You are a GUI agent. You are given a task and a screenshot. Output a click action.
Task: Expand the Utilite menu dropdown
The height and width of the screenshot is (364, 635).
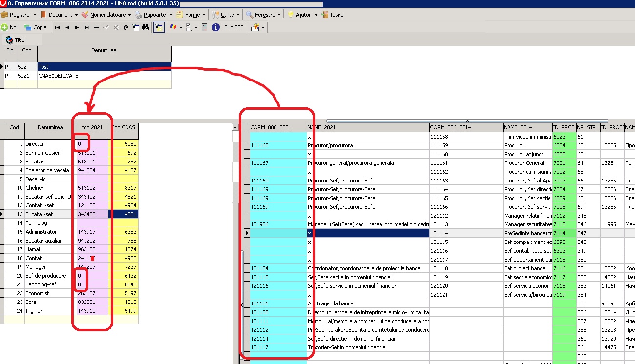pyautogui.click(x=238, y=15)
